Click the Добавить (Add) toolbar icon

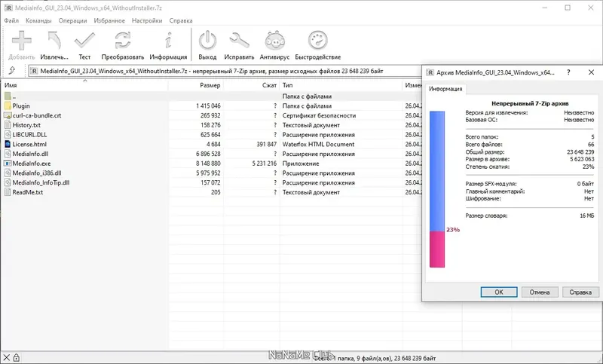22,41
